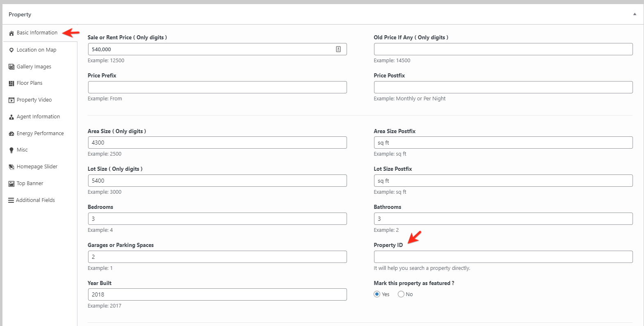Focus the Bedrooms input field
The width and height of the screenshot is (644, 326).
(x=217, y=219)
